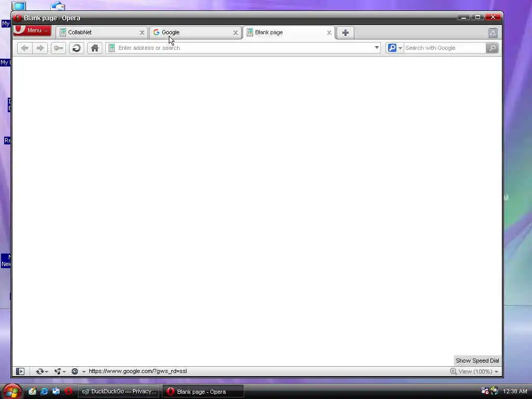532x399 pixels.
Task: Click the Opera logo in title bar
Action: [18, 18]
